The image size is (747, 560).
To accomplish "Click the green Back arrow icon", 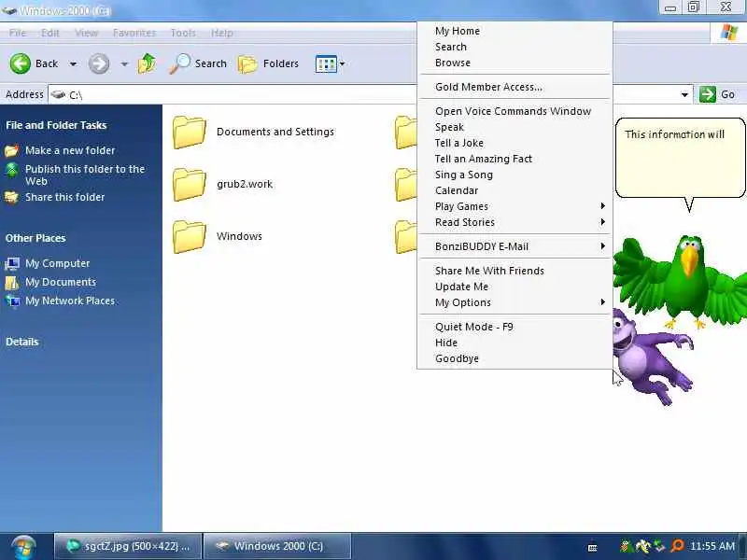I will [x=20, y=63].
